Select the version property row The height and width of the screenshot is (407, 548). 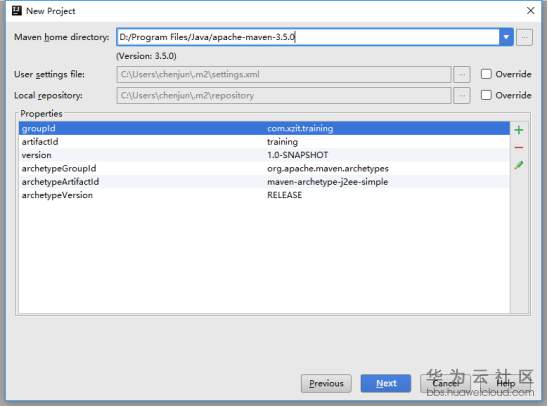point(264,155)
